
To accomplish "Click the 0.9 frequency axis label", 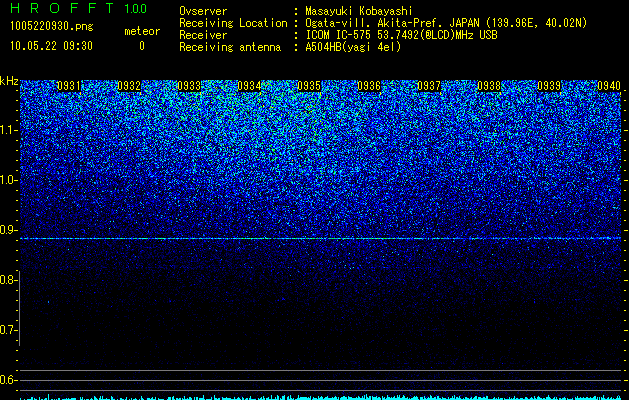I will tap(7, 230).
